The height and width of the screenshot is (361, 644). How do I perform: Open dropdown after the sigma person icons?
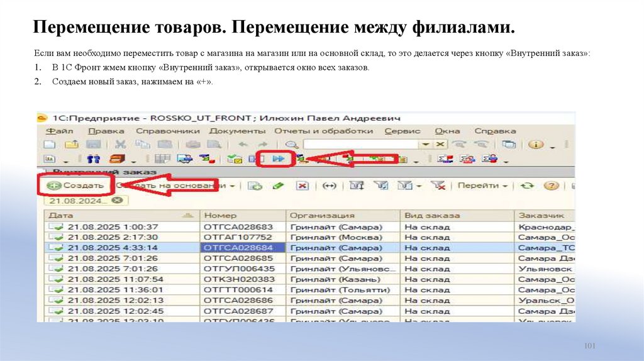(x=506, y=162)
